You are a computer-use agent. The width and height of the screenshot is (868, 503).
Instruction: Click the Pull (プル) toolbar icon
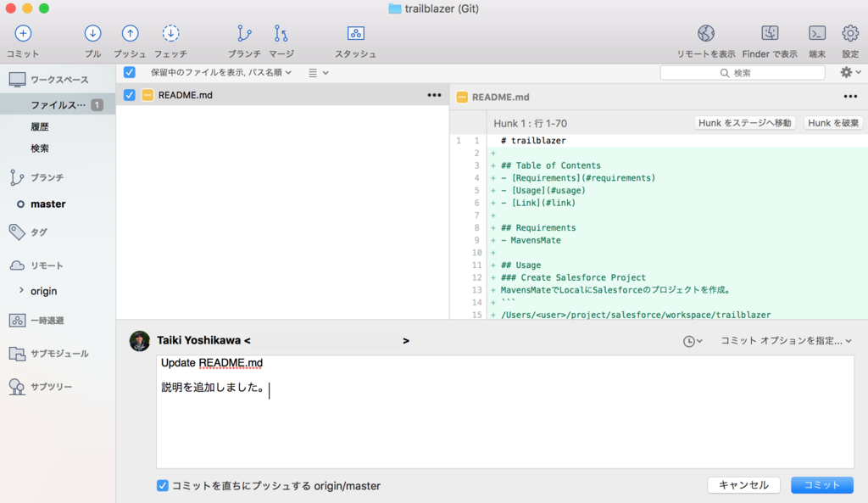point(92,33)
